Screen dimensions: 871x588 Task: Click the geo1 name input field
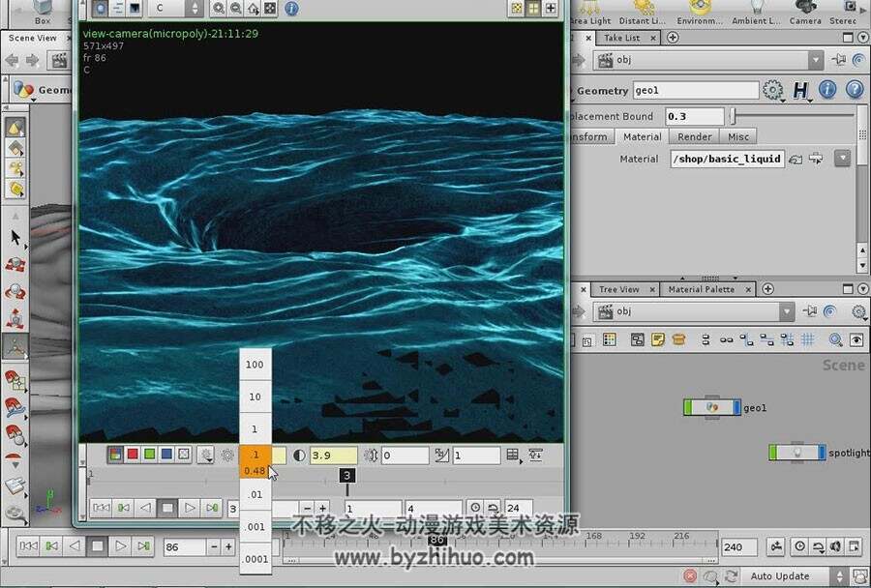[x=696, y=90]
